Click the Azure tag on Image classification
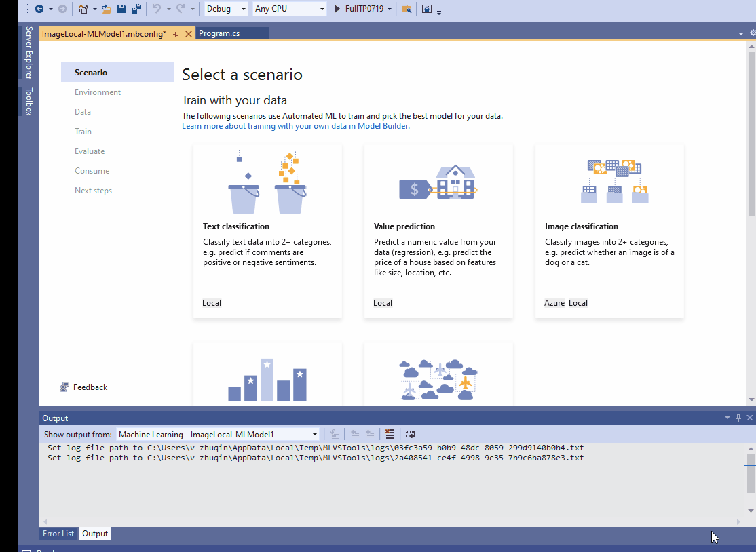 point(554,303)
